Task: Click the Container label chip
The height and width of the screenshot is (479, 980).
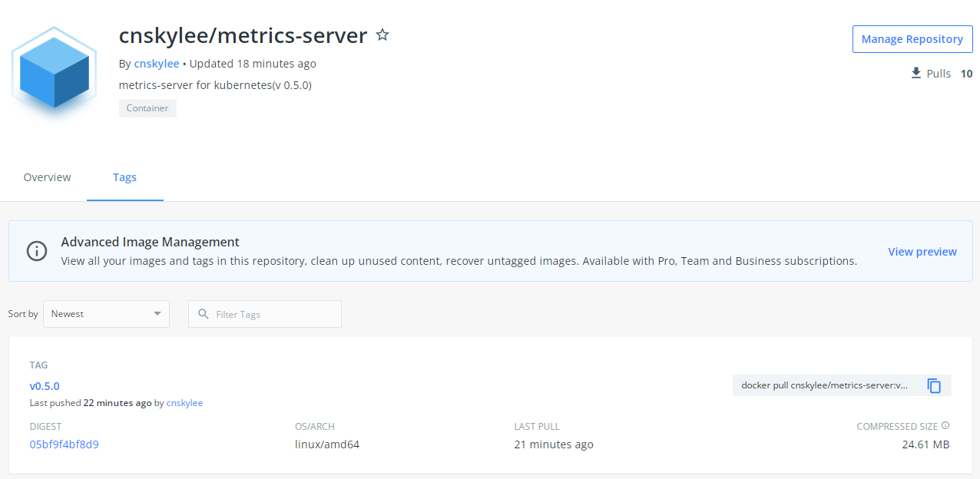Action: pyautogui.click(x=147, y=107)
